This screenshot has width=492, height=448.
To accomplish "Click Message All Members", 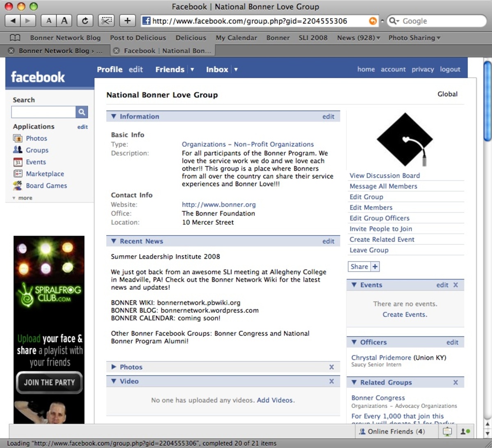I will [383, 186].
